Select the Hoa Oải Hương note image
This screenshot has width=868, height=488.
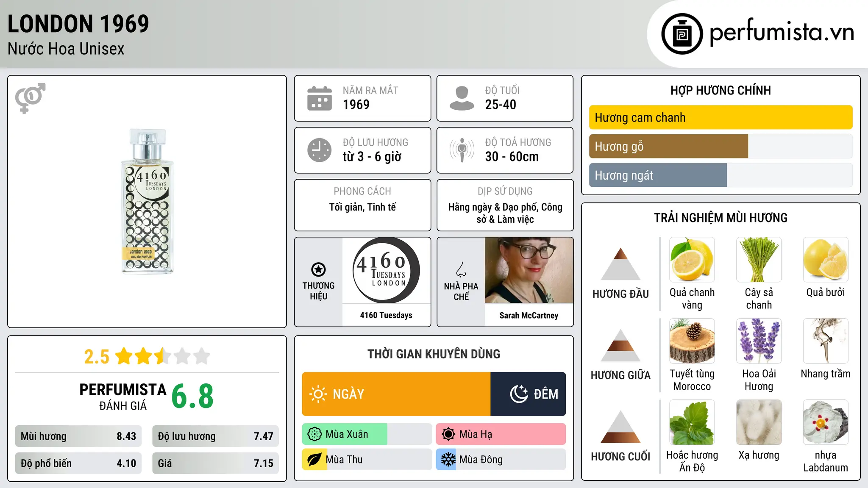coord(759,341)
